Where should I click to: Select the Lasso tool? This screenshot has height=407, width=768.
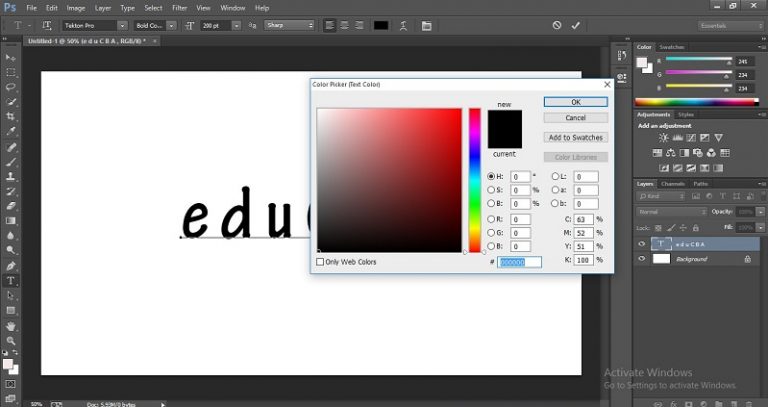11,87
